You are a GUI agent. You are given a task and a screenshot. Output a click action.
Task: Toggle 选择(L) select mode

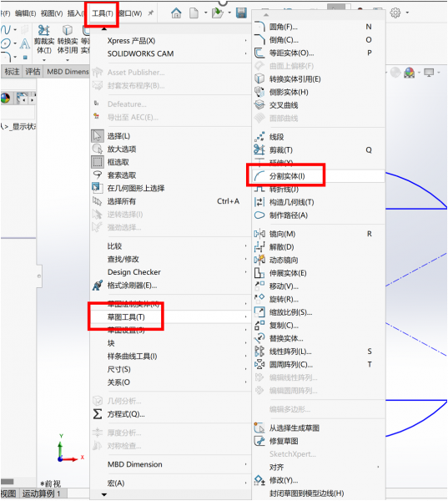[x=170, y=136]
